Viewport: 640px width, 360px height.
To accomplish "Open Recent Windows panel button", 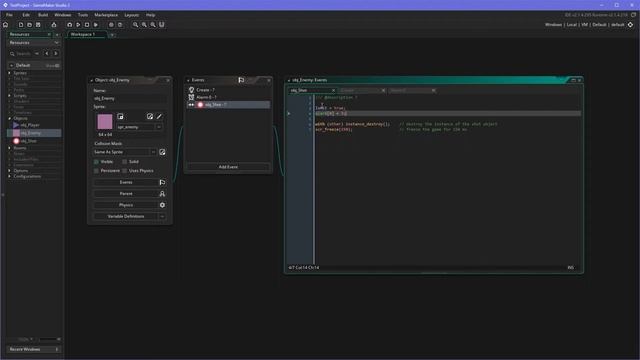I will point(33,349).
